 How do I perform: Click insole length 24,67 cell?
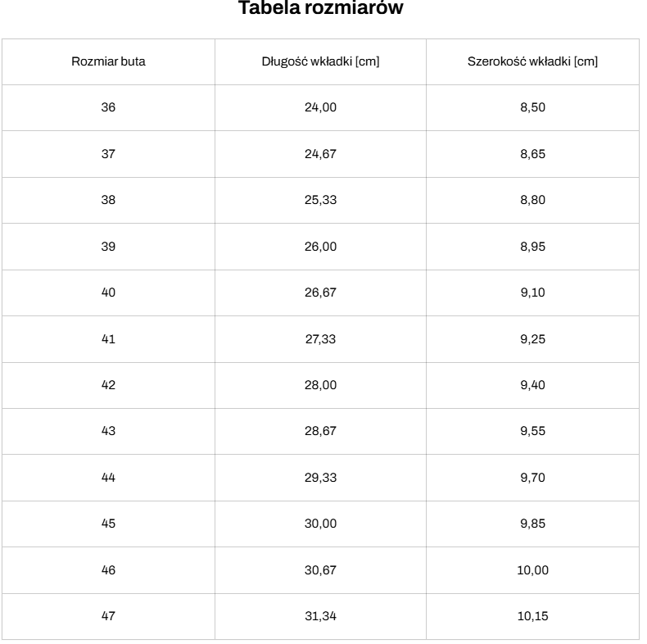coord(320,154)
